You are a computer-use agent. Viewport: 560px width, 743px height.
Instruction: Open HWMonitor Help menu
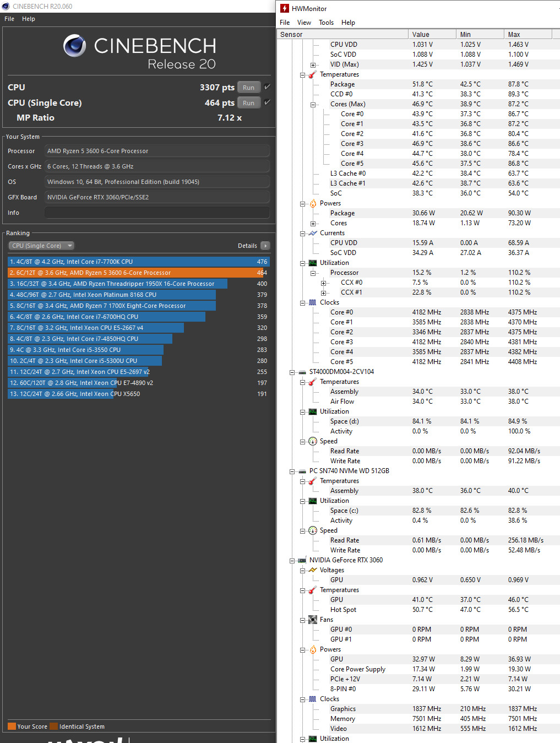click(348, 23)
